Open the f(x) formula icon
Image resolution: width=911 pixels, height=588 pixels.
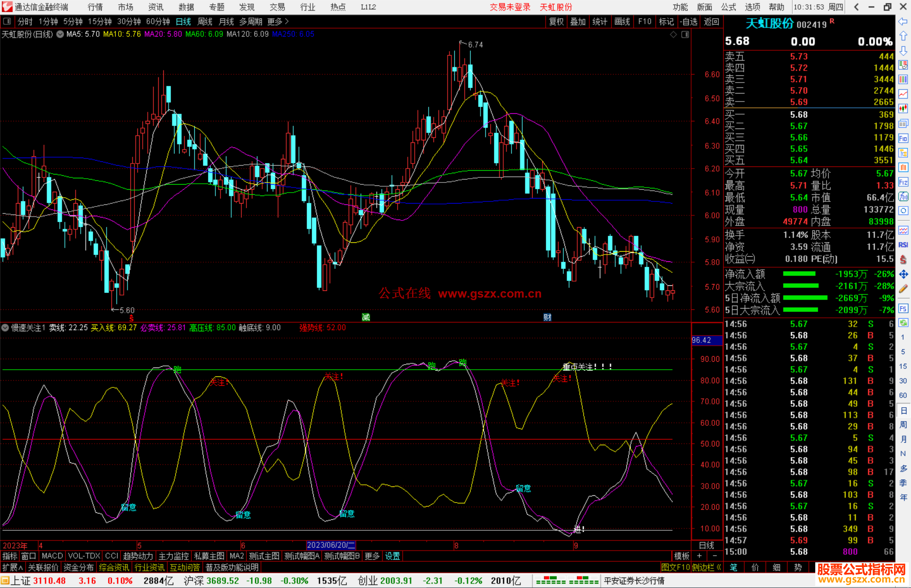903,196
